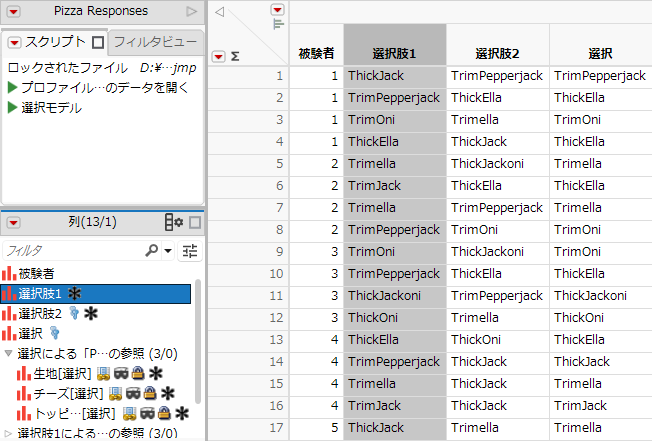Select the 生地[選択] column
The height and width of the screenshot is (441, 652).
pyautogui.click(x=62, y=374)
